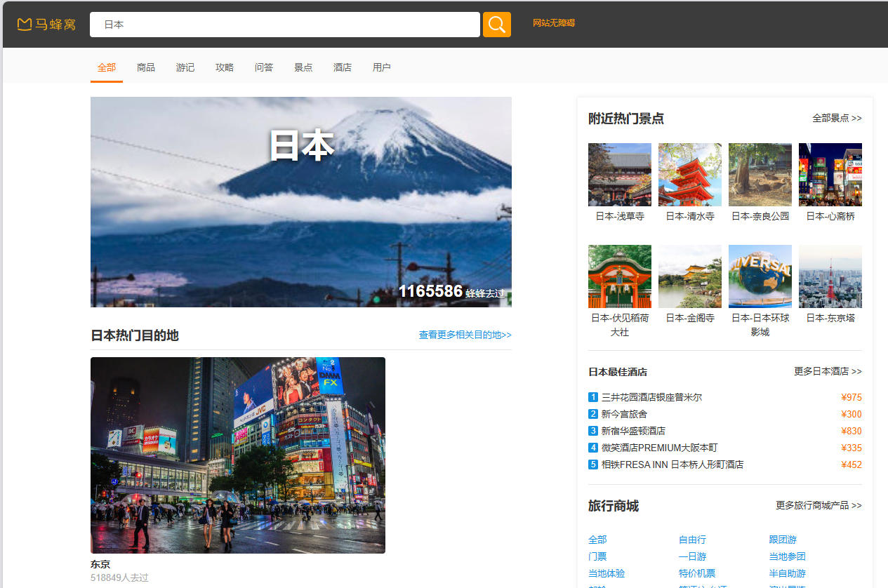
Task: Click the Mafengwo logo
Action: pyautogui.click(x=46, y=25)
